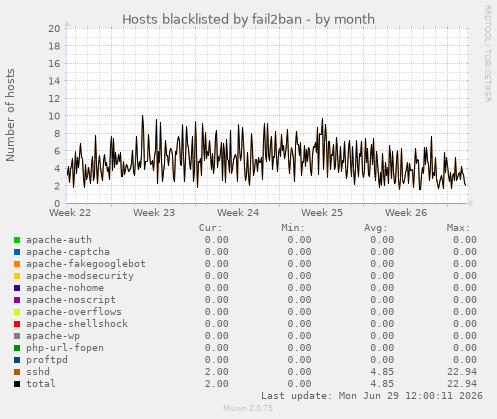Viewport: 497px width, 419px height.
Task: Click the y-axis label 10
Action: [x=54, y=116]
